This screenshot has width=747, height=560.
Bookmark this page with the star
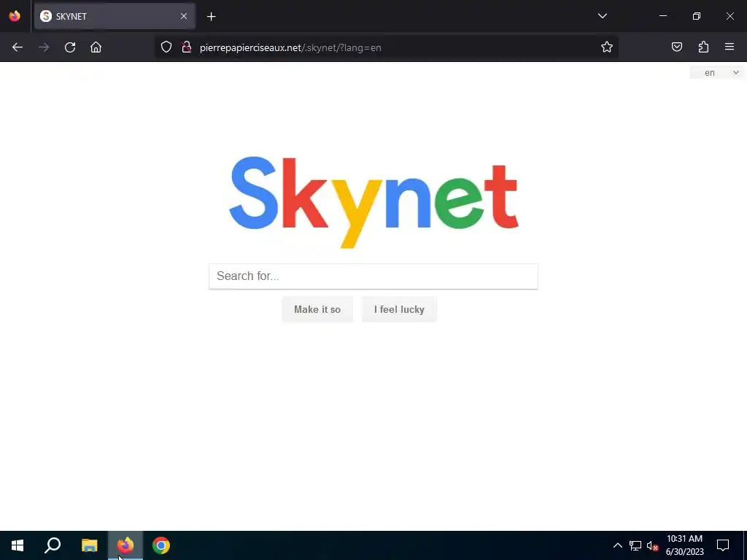[x=606, y=47]
